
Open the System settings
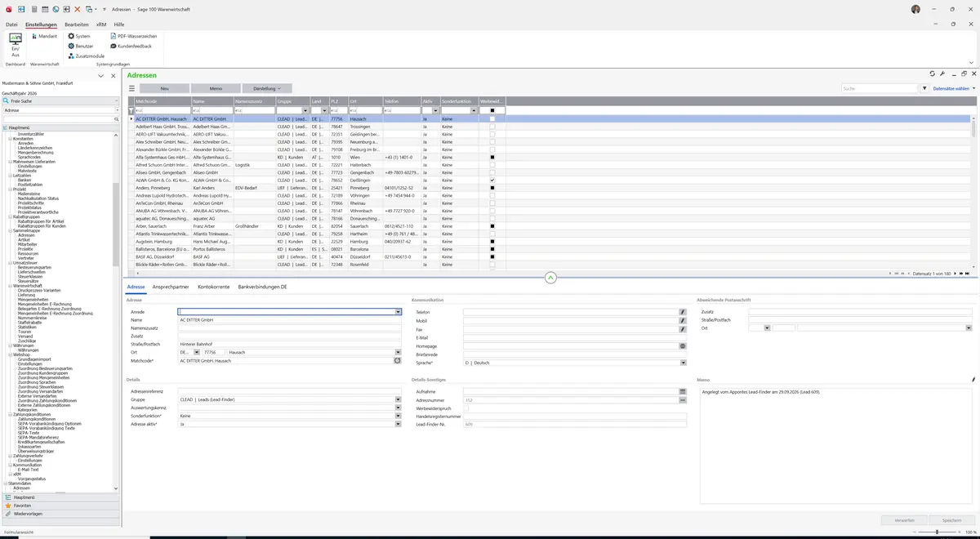click(79, 36)
